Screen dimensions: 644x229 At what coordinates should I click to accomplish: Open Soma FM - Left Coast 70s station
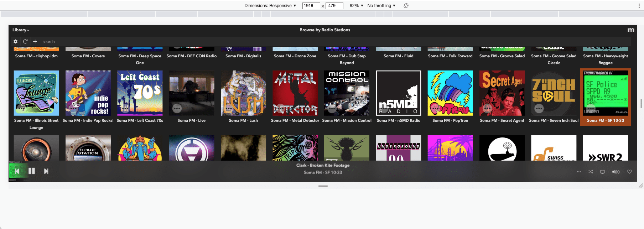tap(140, 93)
